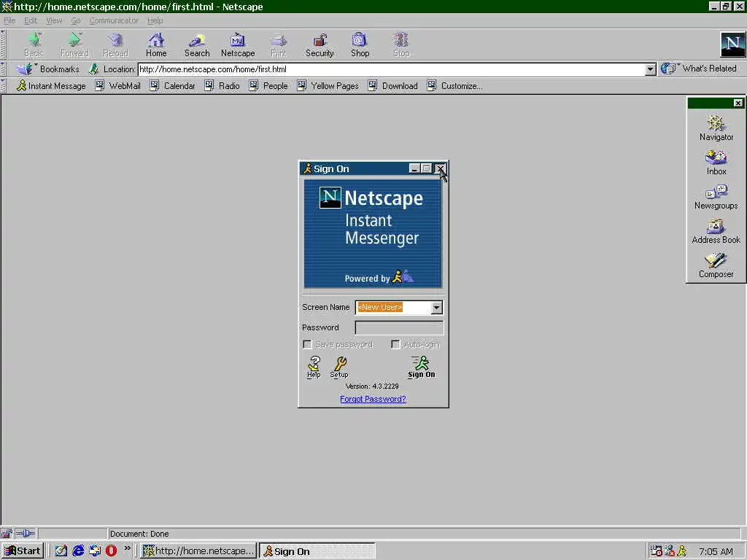
Task: Close the floating component bar
Action: [x=738, y=103]
